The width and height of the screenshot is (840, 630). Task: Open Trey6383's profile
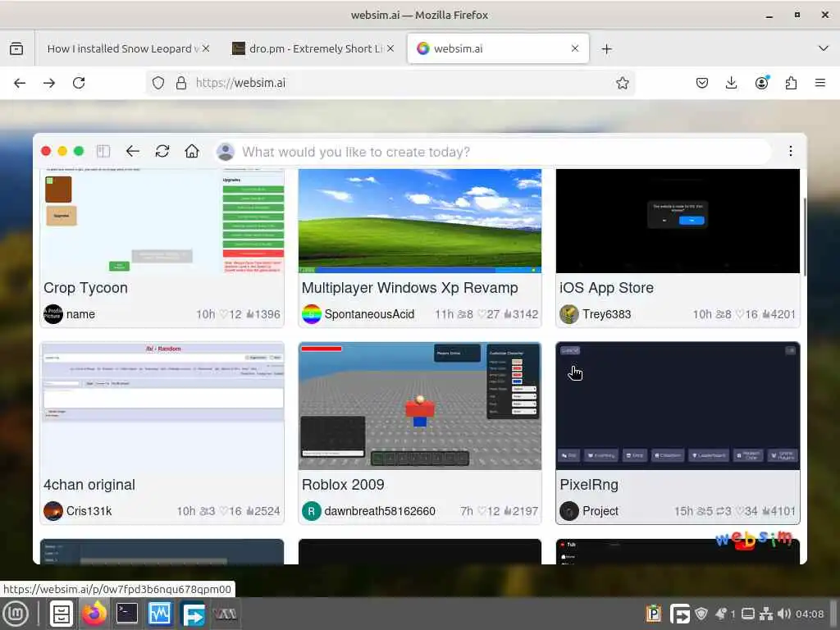[x=596, y=314]
